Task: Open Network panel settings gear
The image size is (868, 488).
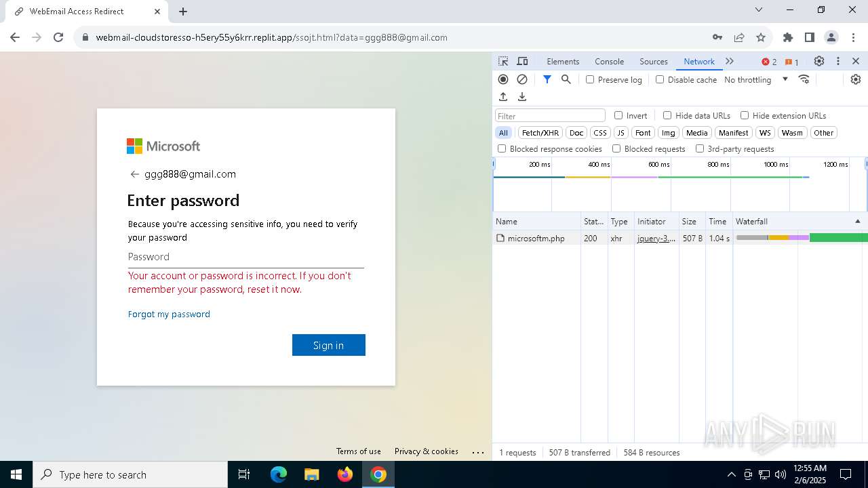Action: [856, 79]
